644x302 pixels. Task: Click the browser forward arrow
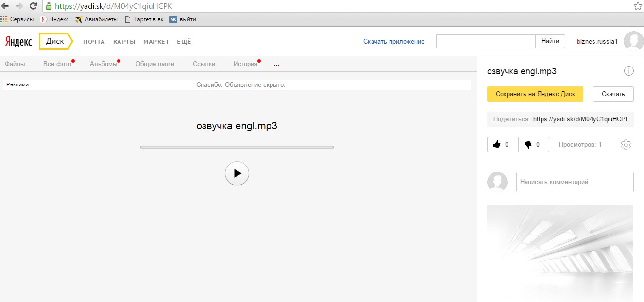pyautogui.click(x=19, y=6)
